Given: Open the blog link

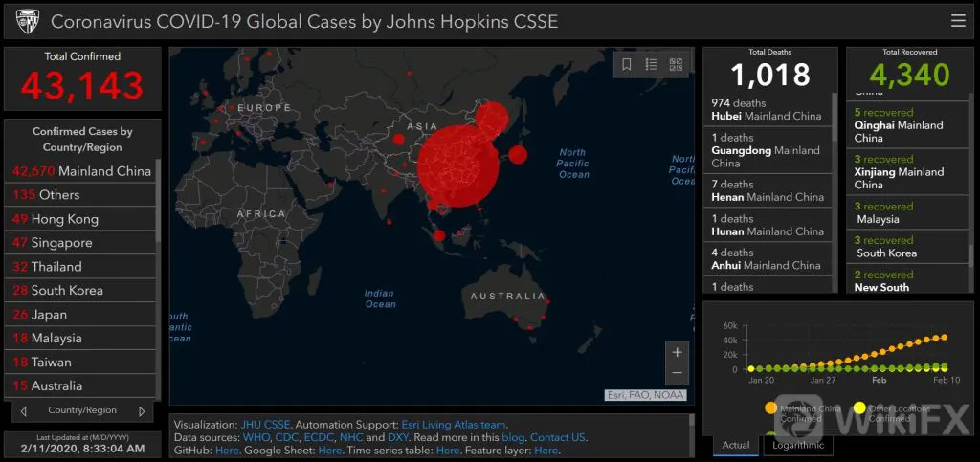Looking at the screenshot, I should (x=513, y=437).
